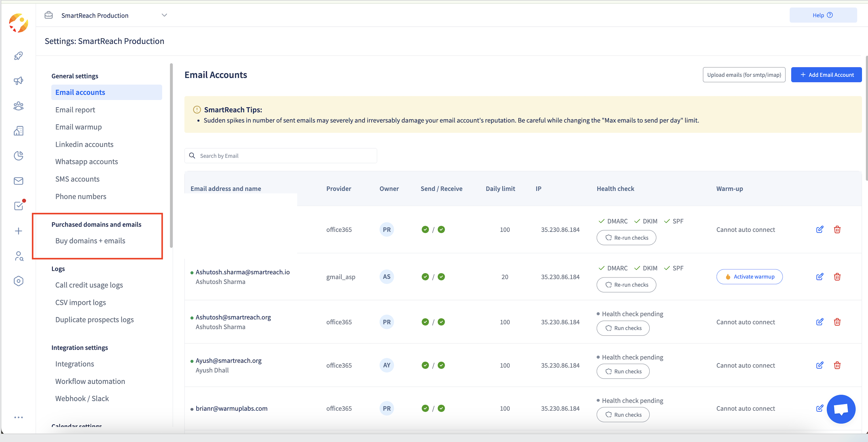Select Buy domains + emails option

point(90,241)
